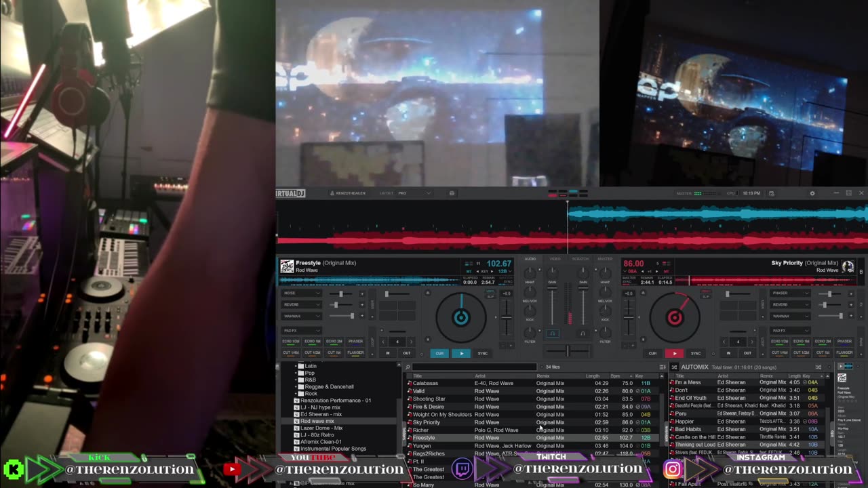Open the PRO layout dropdown
The height and width of the screenshot is (488, 868).
(x=414, y=193)
